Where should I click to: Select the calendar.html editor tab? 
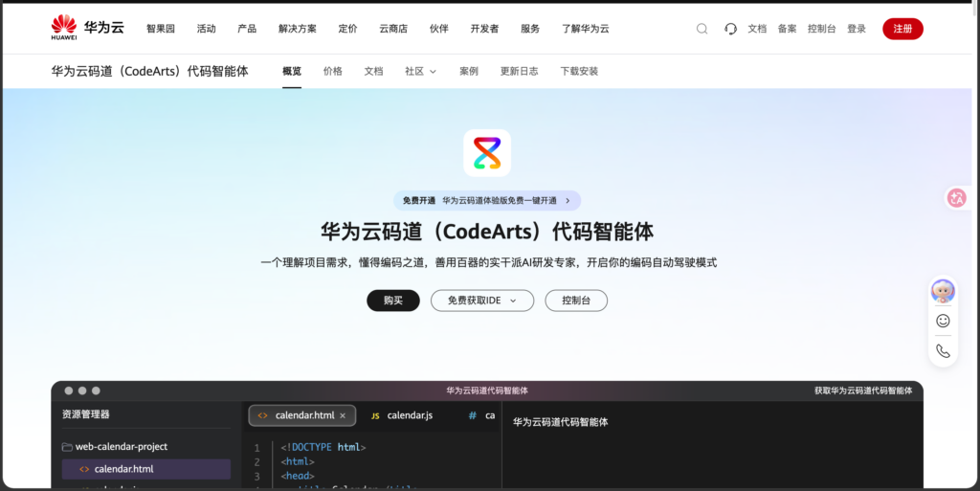(x=302, y=415)
